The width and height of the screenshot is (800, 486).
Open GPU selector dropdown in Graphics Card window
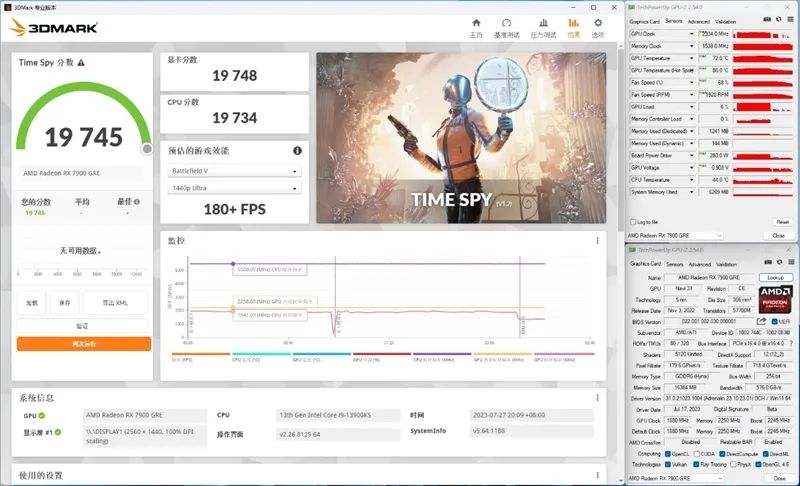point(676,478)
